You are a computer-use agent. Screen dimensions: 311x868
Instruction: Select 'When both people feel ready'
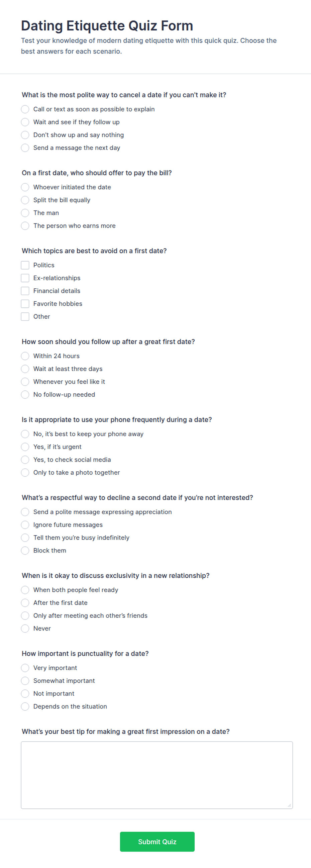tap(25, 590)
